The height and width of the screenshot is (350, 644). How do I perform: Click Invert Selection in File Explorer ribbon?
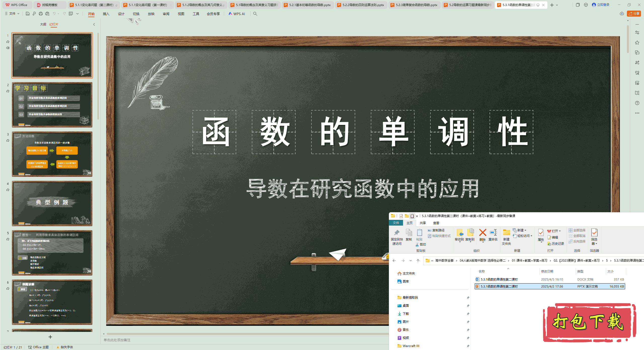click(577, 241)
